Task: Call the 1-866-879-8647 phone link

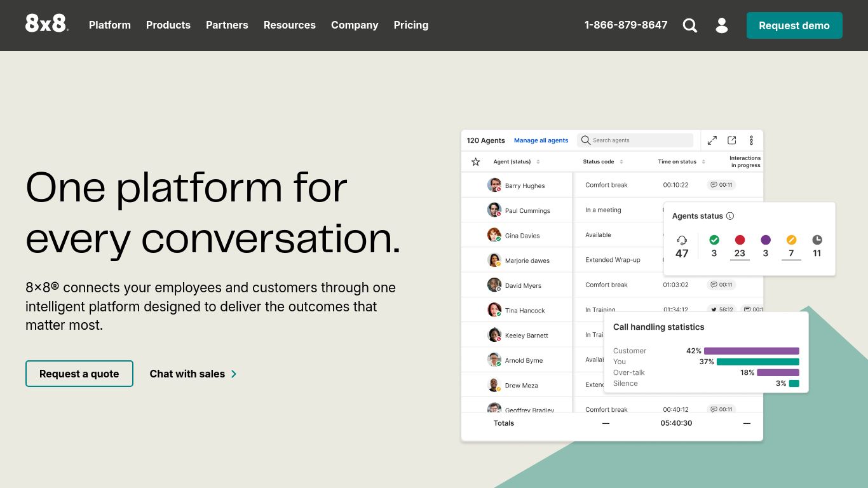Action: pyautogui.click(x=626, y=25)
